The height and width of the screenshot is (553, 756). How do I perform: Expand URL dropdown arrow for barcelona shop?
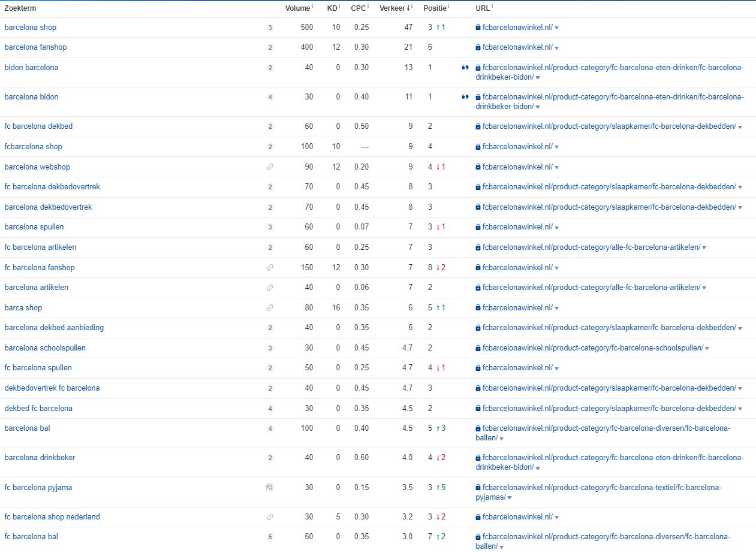[557, 28]
